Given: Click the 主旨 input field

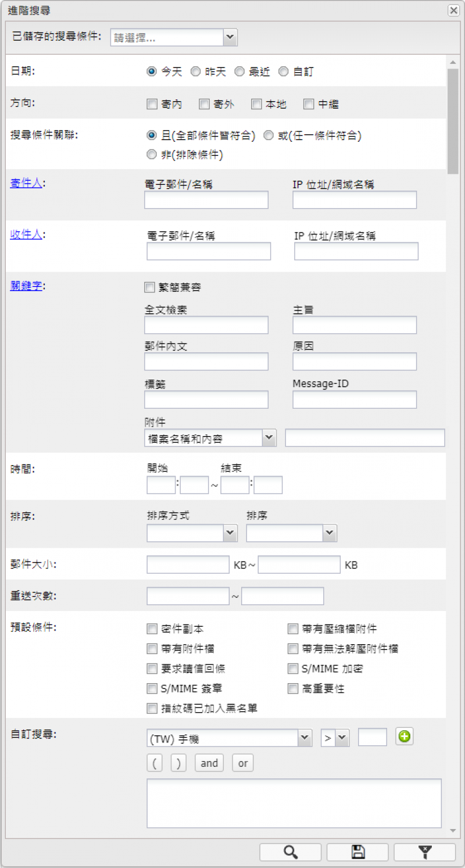Looking at the screenshot, I should click(355, 325).
